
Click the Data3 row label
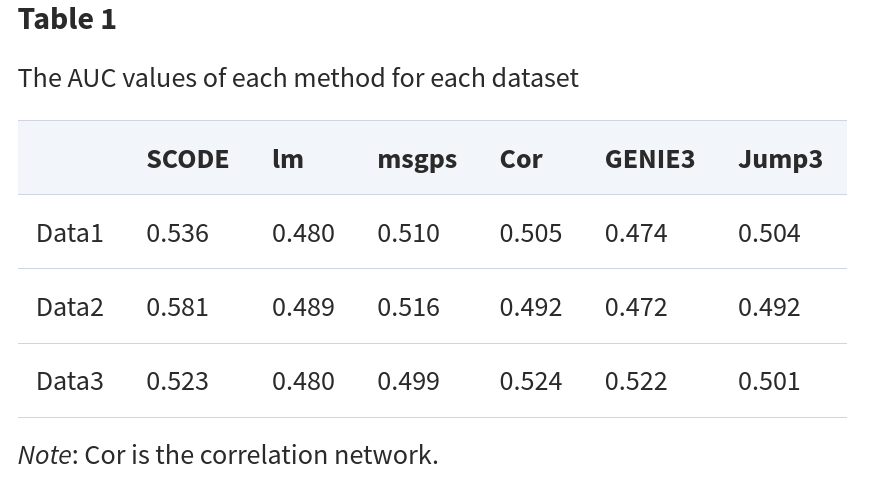click(69, 381)
